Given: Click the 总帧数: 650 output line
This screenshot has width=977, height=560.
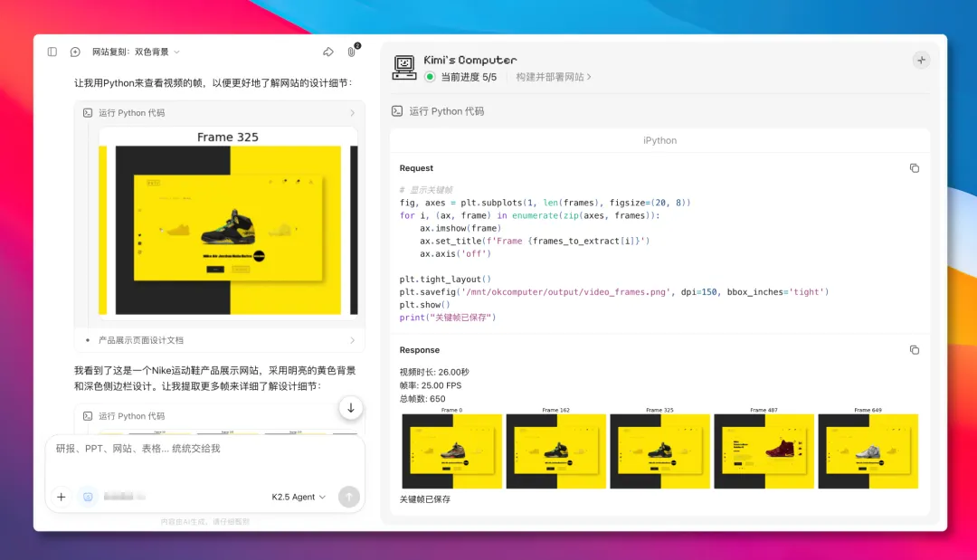Looking at the screenshot, I should click(x=422, y=399).
